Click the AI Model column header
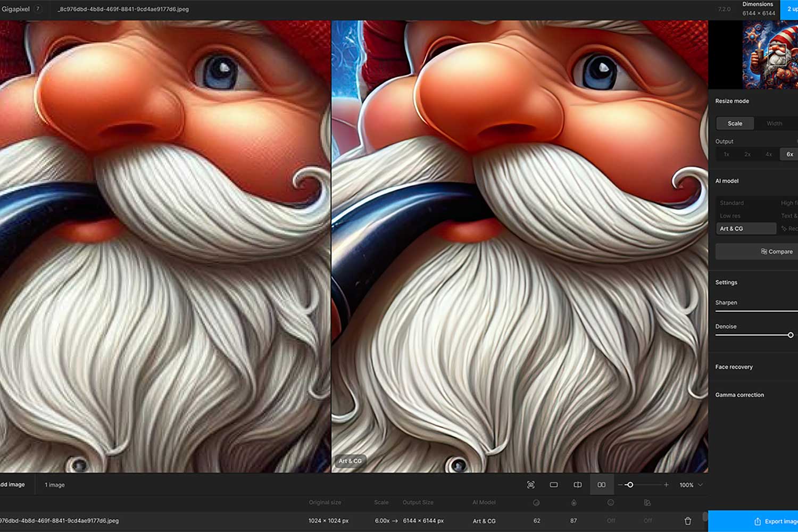 [x=484, y=503]
